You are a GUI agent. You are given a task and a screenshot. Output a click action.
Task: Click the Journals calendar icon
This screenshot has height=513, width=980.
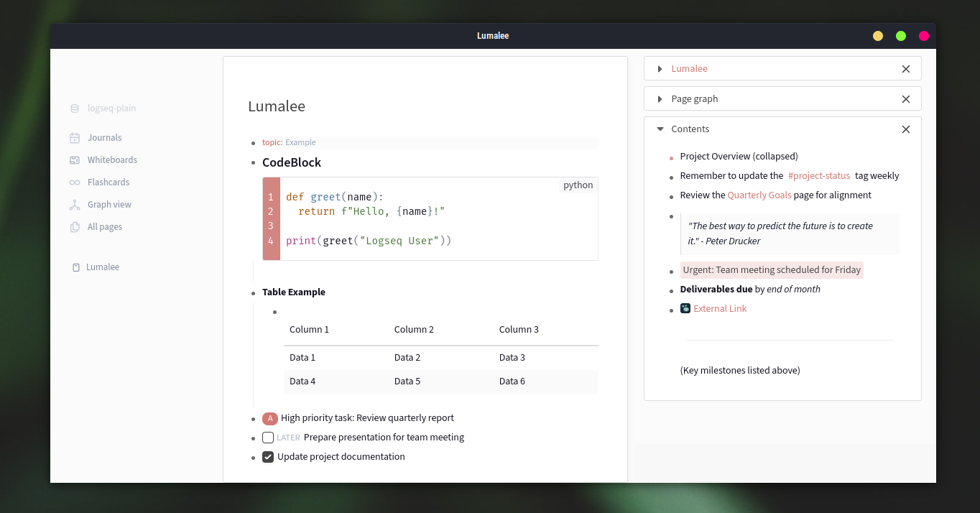tap(75, 138)
